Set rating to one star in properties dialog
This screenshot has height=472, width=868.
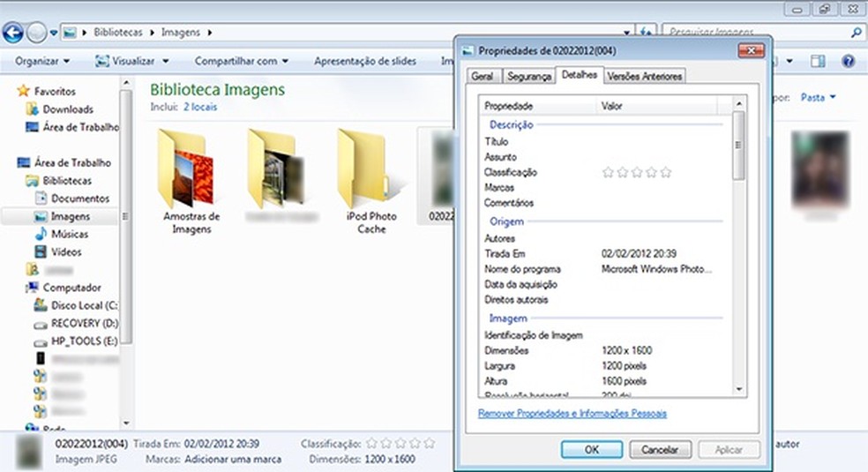[608, 173]
